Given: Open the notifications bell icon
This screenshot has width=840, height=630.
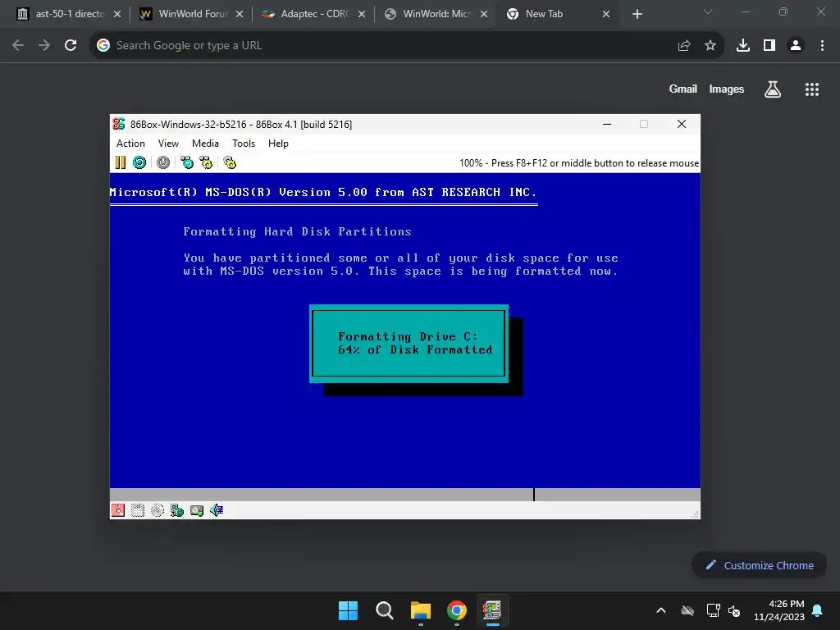Looking at the screenshot, I should pos(818,610).
